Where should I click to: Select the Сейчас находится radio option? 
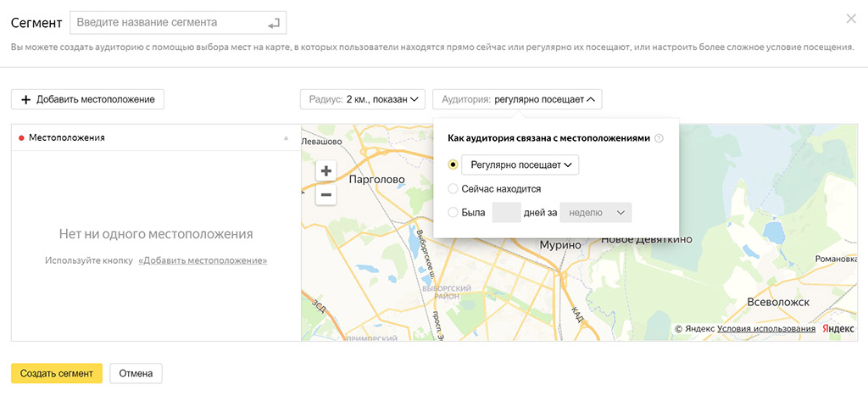[453, 189]
